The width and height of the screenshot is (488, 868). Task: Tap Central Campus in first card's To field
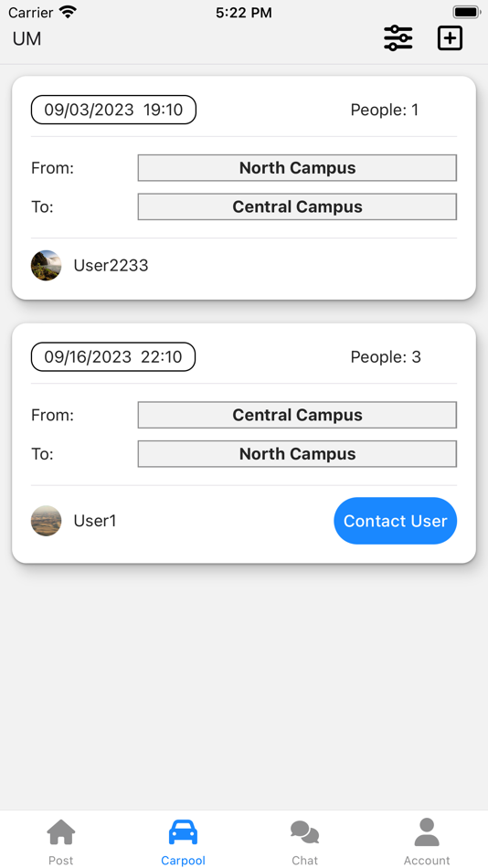click(x=297, y=206)
